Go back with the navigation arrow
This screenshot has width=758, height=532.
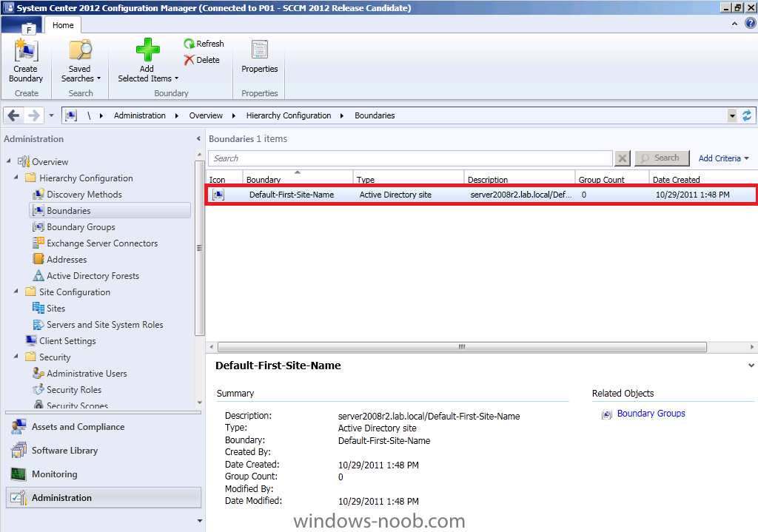[x=14, y=115]
